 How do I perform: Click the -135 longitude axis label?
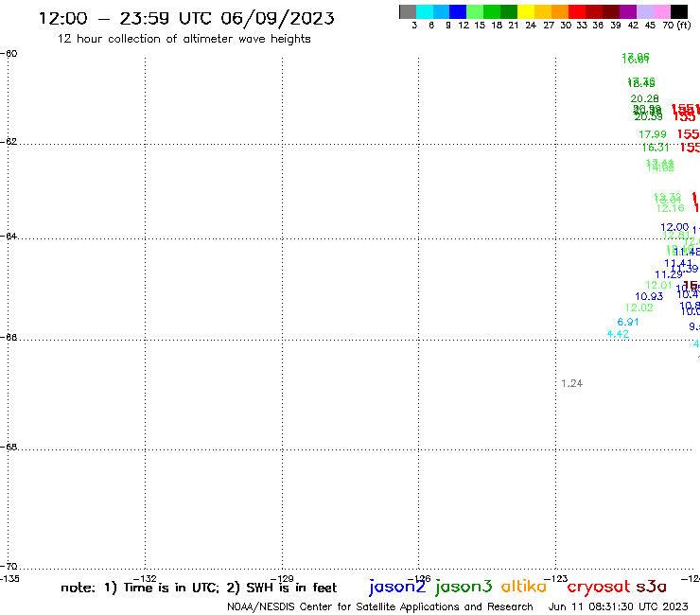(9, 579)
